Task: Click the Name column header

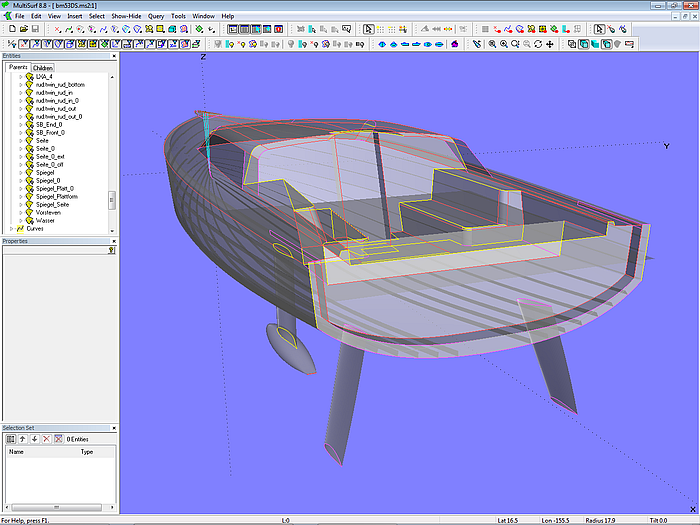Action: pos(42,452)
